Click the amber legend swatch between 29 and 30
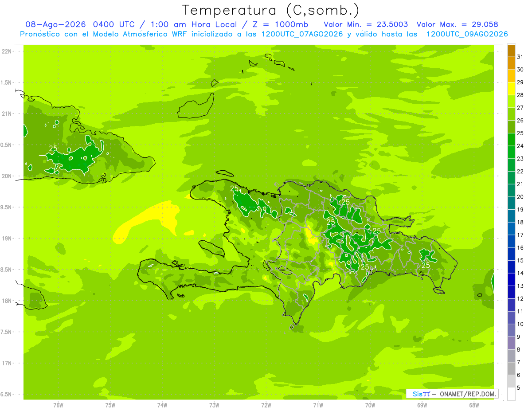The height and width of the screenshot is (411, 532). (x=511, y=76)
